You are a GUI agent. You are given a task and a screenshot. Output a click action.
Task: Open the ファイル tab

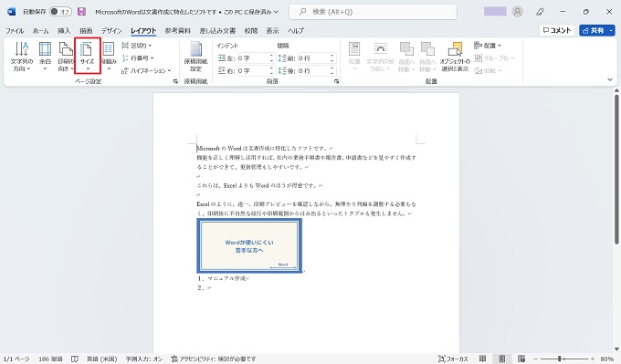(15, 30)
